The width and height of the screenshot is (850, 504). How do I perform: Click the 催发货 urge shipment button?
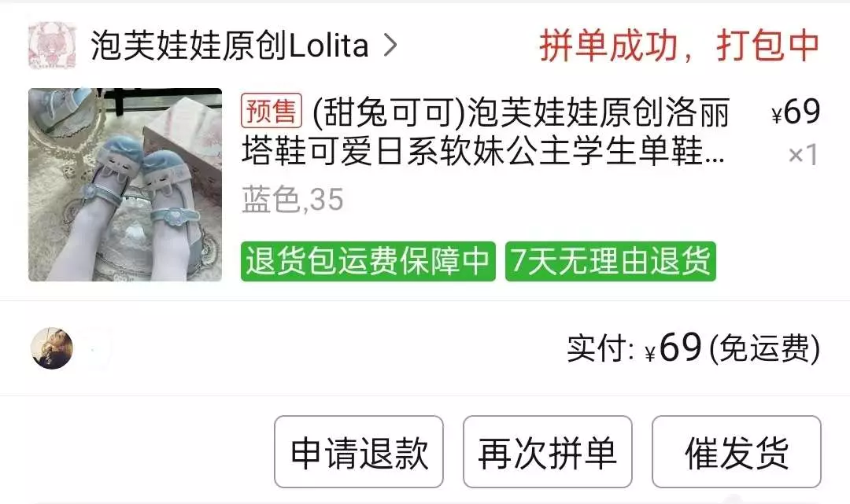click(736, 451)
